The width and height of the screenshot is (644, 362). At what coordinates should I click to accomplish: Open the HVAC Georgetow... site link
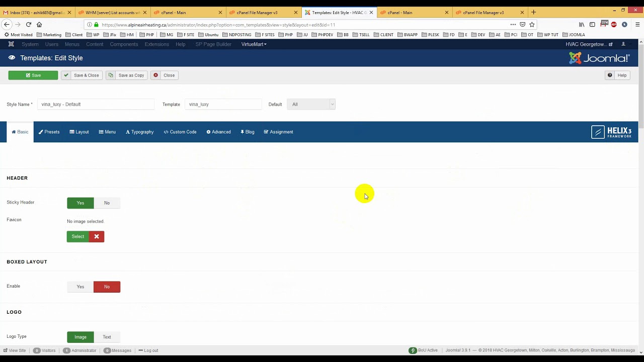[x=589, y=44]
